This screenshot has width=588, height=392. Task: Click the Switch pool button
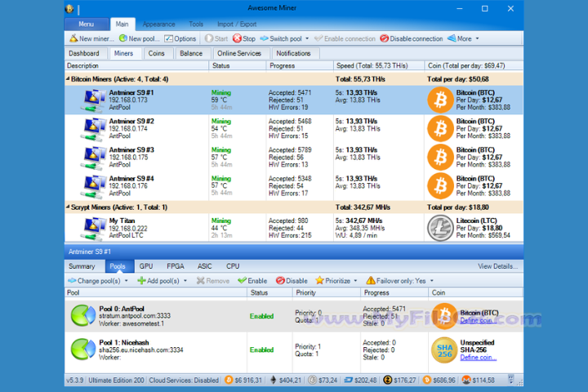[281, 38]
